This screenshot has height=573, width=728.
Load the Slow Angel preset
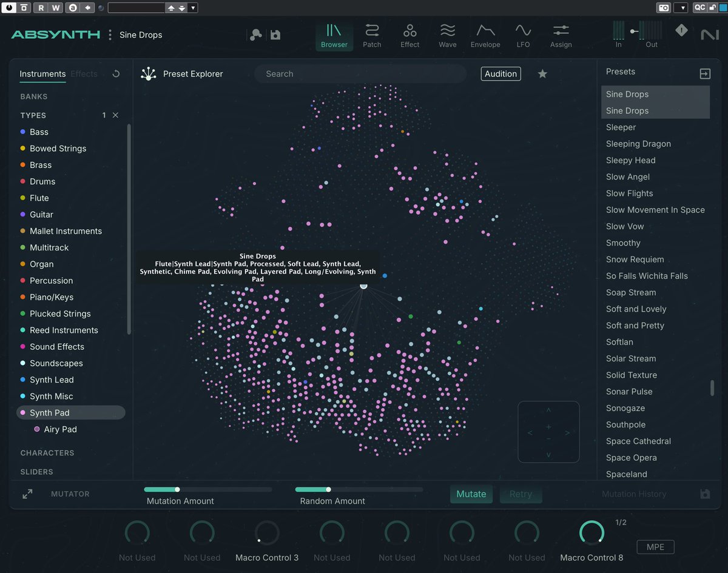(x=628, y=177)
